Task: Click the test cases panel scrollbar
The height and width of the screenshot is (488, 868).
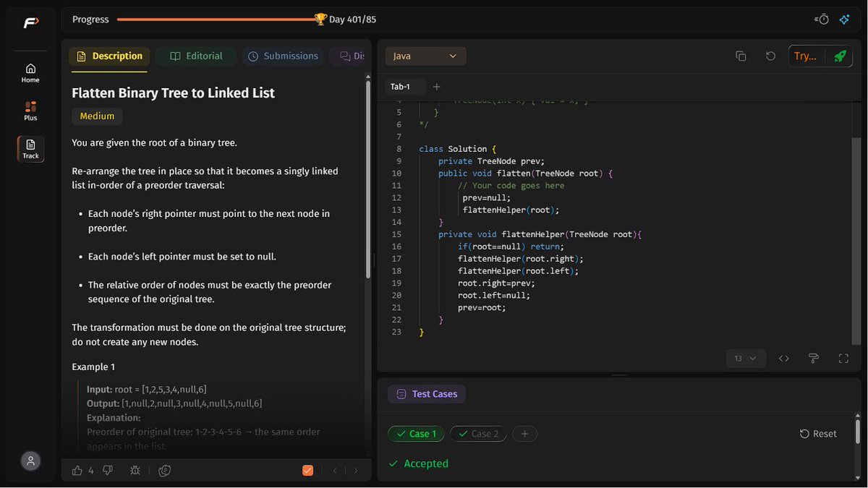Action: [x=857, y=432]
